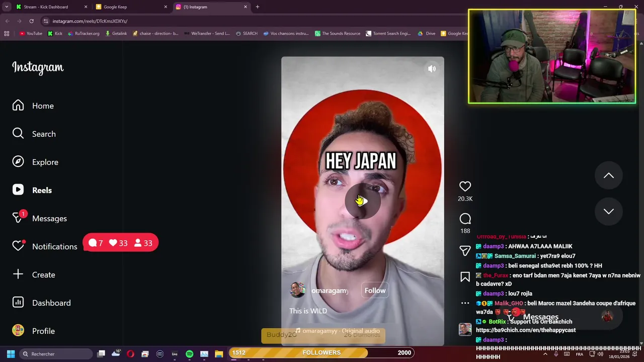Open Messages in Instagram sidebar

tap(40, 218)
